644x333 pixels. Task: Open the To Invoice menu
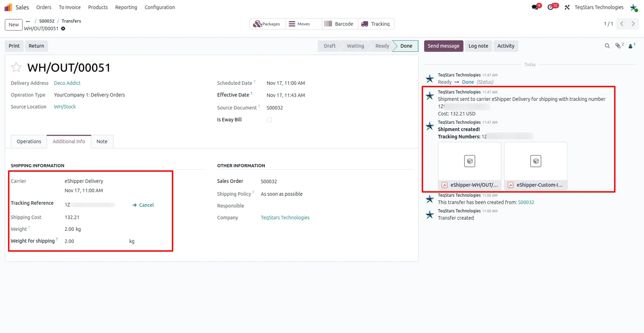click(x=70, y=7)
